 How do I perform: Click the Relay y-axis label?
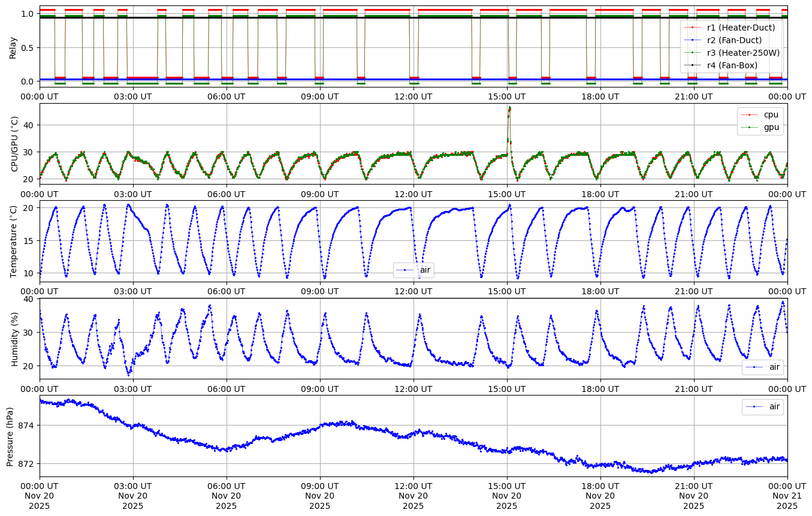click(x=13, y=47)
